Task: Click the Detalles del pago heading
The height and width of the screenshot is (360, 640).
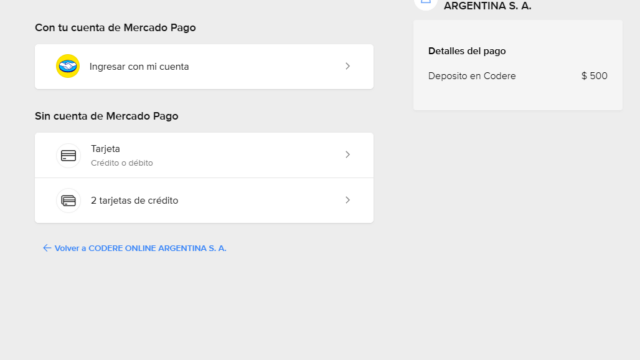Action: [x=467, y=51]
